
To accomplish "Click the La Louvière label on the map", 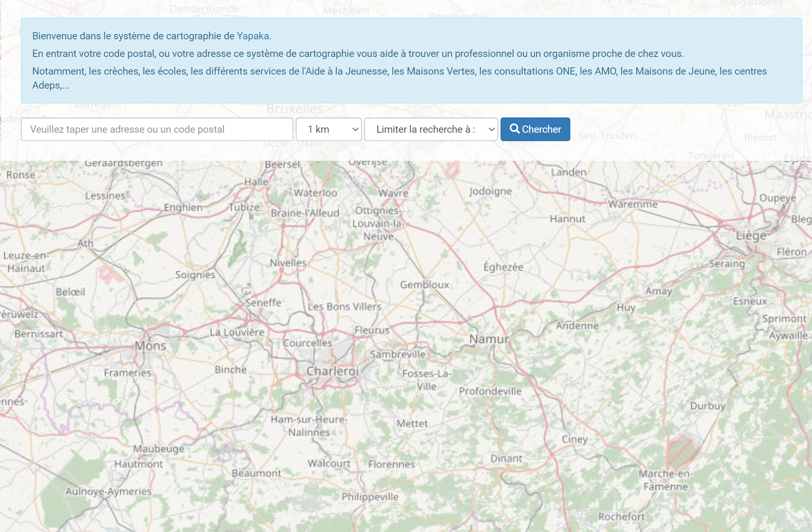I will coord(237,332).
